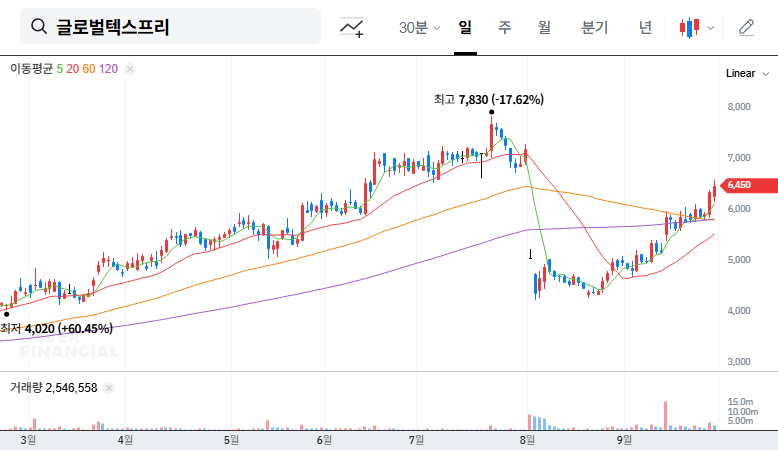Click the 8,000 price axis label
Viewport: 778px width, 450px height.
click(739, 107)
